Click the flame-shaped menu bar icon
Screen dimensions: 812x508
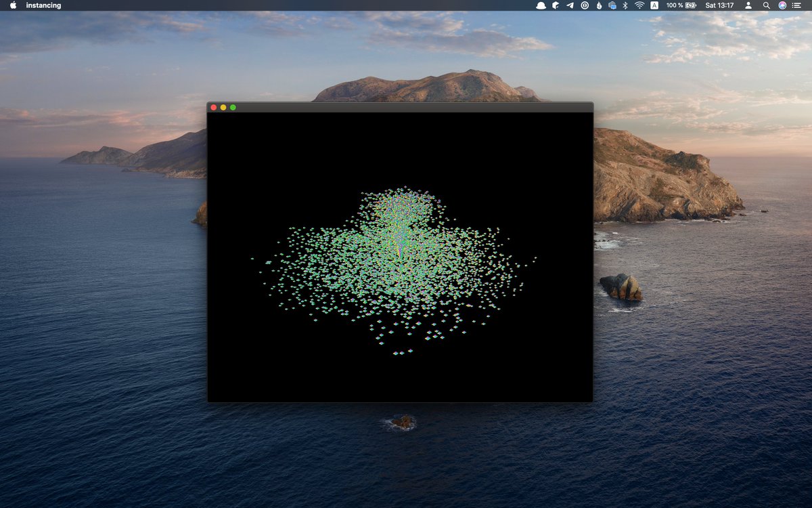599,5
